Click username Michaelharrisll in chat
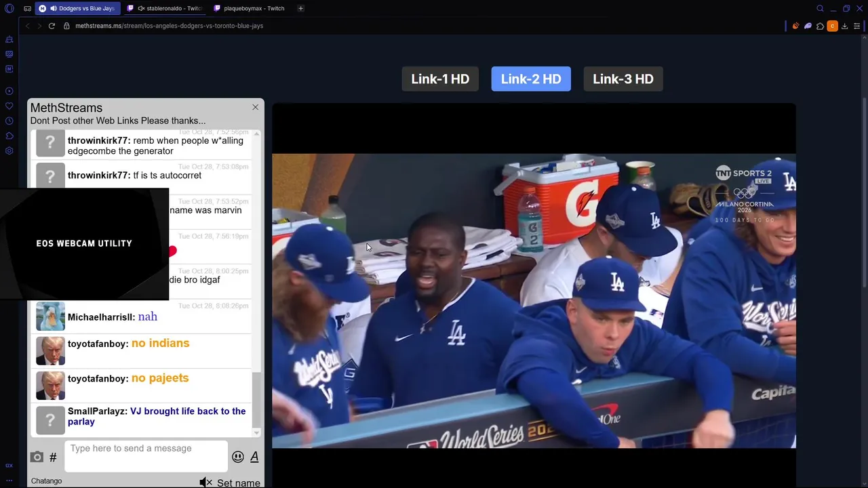This screenshot has height=488, width=868. tap(101, 317)
